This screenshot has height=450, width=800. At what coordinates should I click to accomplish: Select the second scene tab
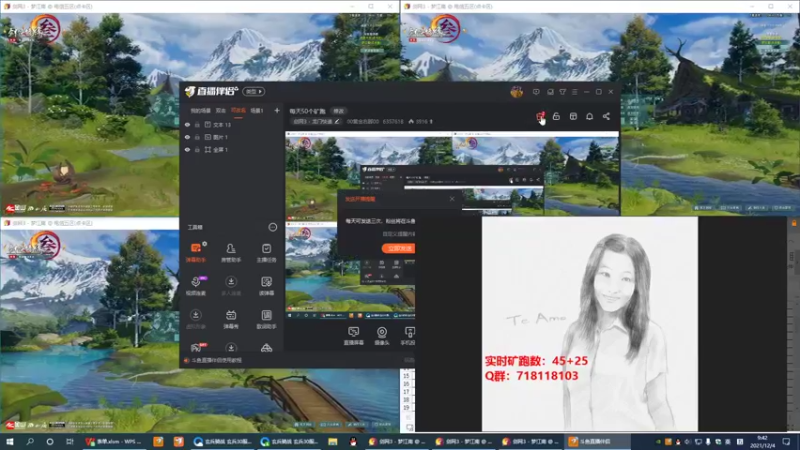point(220,111)
